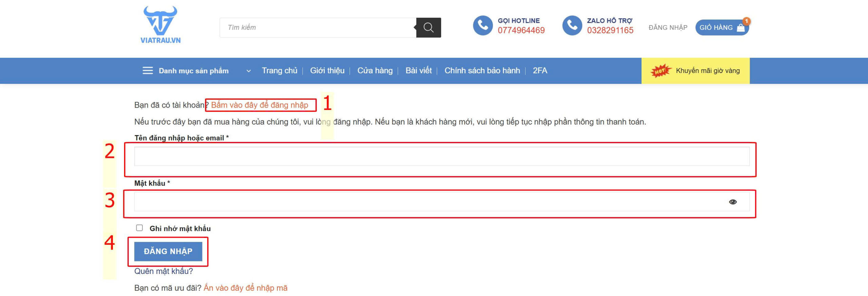This screenshot has height=296, width=868.
Task: Open the shopping bag cart icon
Action: coord(741,28)
